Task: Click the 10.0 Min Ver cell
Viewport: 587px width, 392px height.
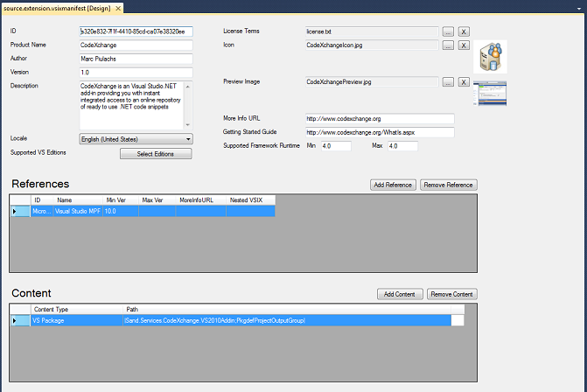Action: [x=121, y=212]
